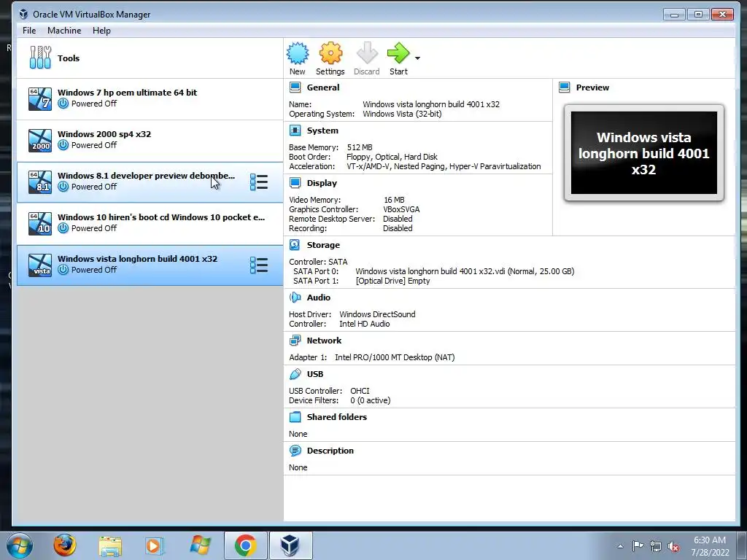747x560 pixels.
Task: Show hidden system tray icons arrow
Action: 620,546
